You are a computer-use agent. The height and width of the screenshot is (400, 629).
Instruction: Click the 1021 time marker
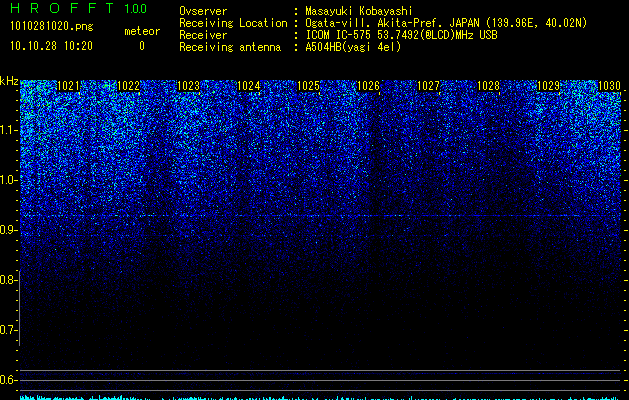(x=68, y=86)
